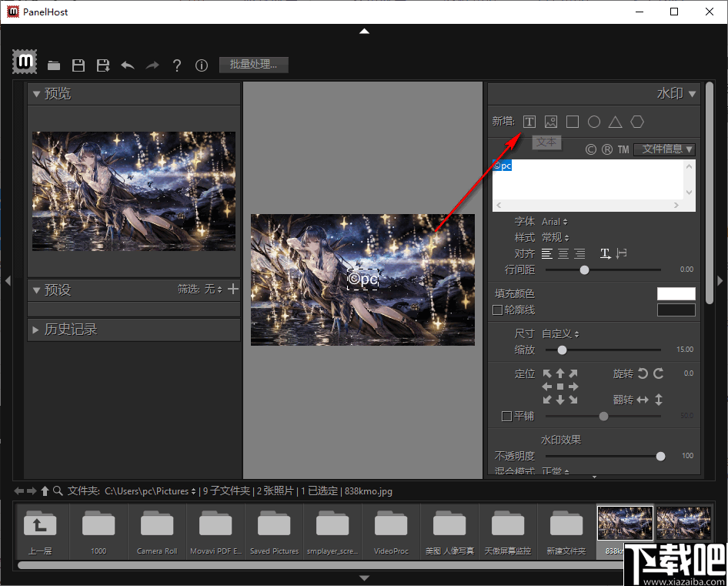Open the 文件信息 file info dropdown
The height and width of the screenshot is (586, 728).
(664, 149)
